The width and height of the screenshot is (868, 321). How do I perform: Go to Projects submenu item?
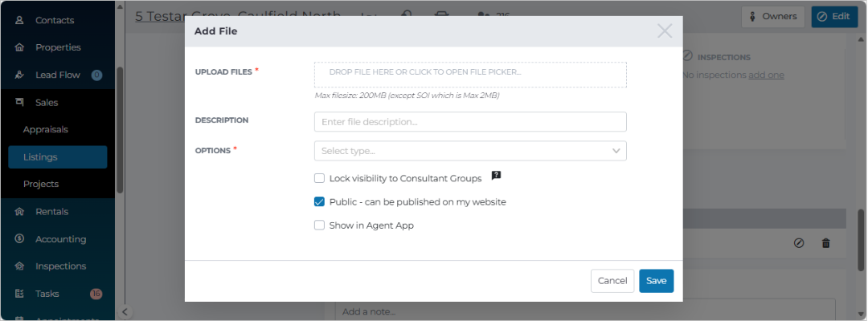41,184
